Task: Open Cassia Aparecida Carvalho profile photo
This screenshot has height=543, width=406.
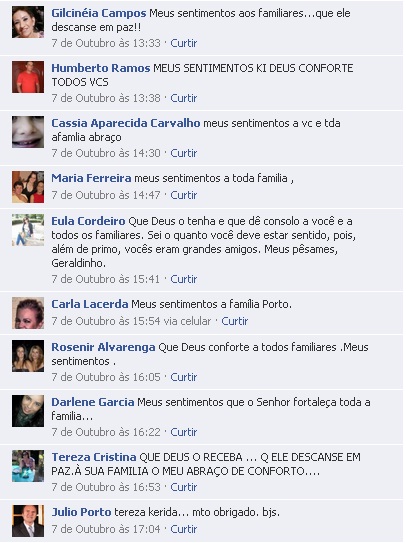Action: (x=28, y=132)
